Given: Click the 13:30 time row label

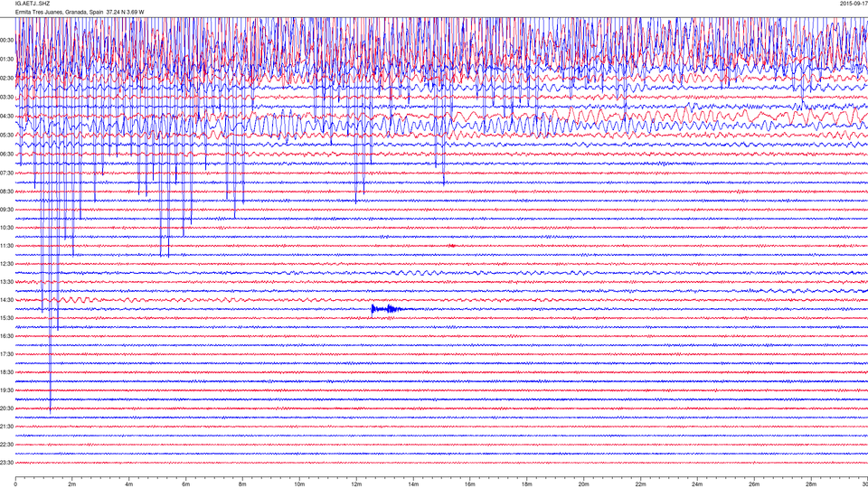Looking at the screenshot, I should tap(6, 282).
